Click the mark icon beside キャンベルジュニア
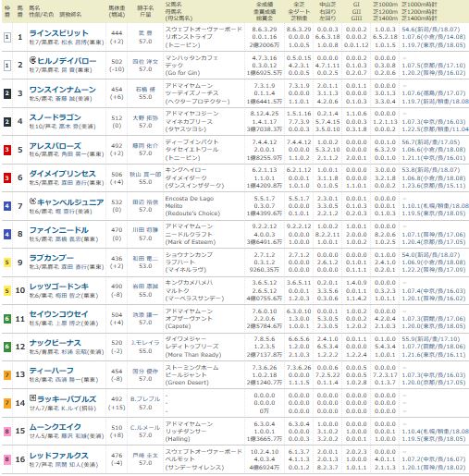Image resolution: width=469 pixels, height=476 pixels. coord(32,201)
